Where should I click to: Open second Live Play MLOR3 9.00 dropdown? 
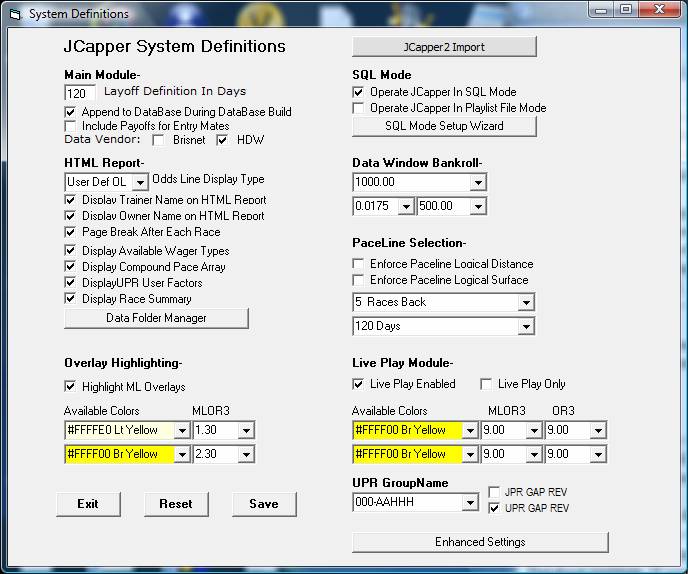(x=534, y=454)
